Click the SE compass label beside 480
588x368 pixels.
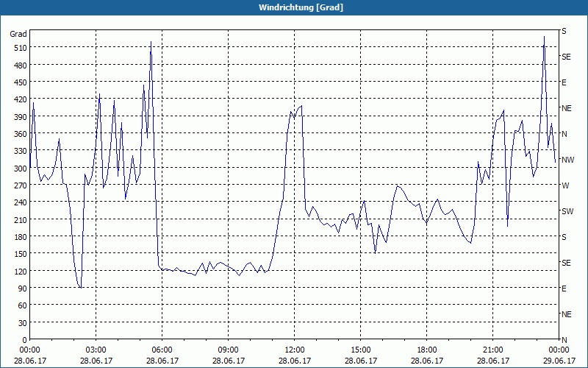566,57
